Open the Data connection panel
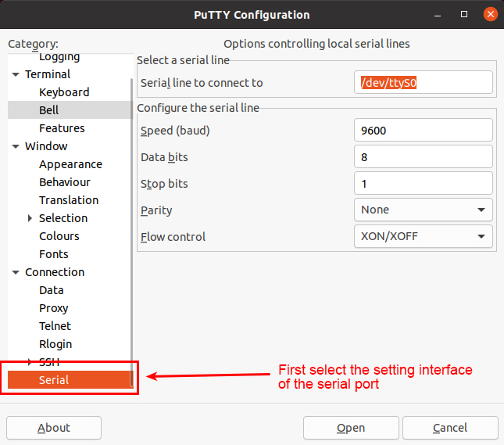Image resolution: width=504 pixels, height=445 pixels. (51, 291)
